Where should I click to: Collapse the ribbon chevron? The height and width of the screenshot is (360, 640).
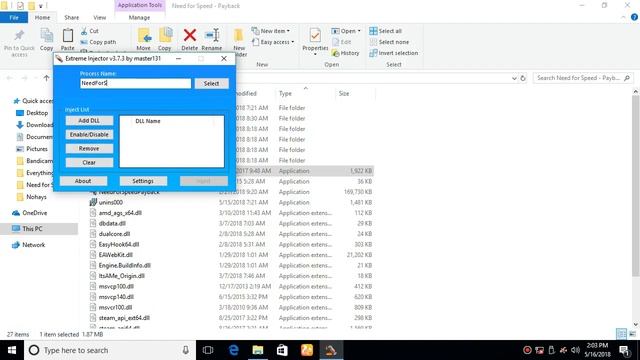[x=623, y=18]
